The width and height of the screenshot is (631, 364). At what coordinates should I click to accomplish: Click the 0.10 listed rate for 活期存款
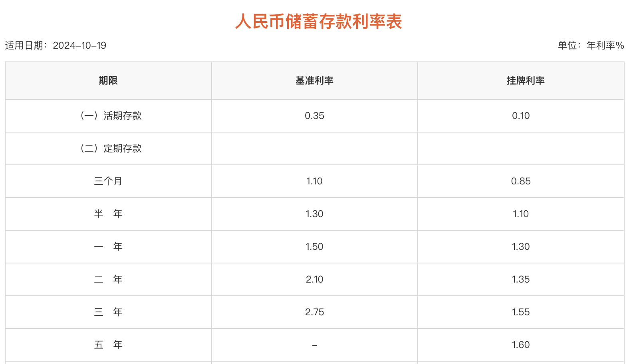coord(521,116)
